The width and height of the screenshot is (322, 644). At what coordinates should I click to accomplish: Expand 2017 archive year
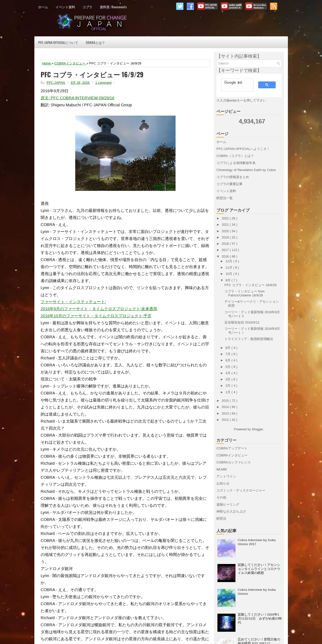click(x=218, y=250)
